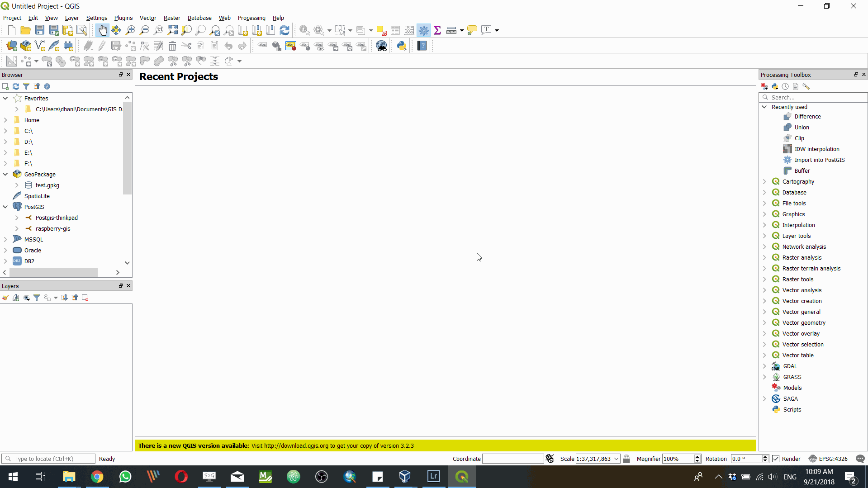Viewport: 868px width, 488px height.
Task: Float the Layers panel with undock button
Action: click(x=120, y=285)
